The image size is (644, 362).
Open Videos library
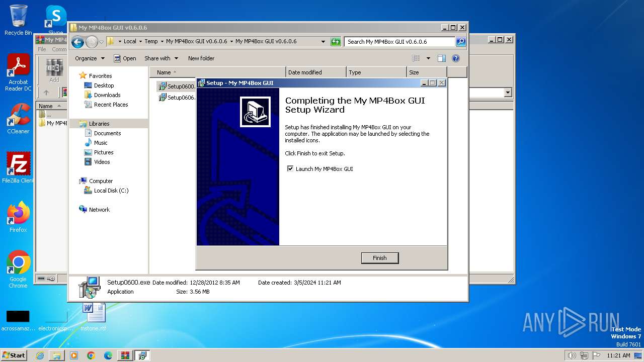click(102, 162)
